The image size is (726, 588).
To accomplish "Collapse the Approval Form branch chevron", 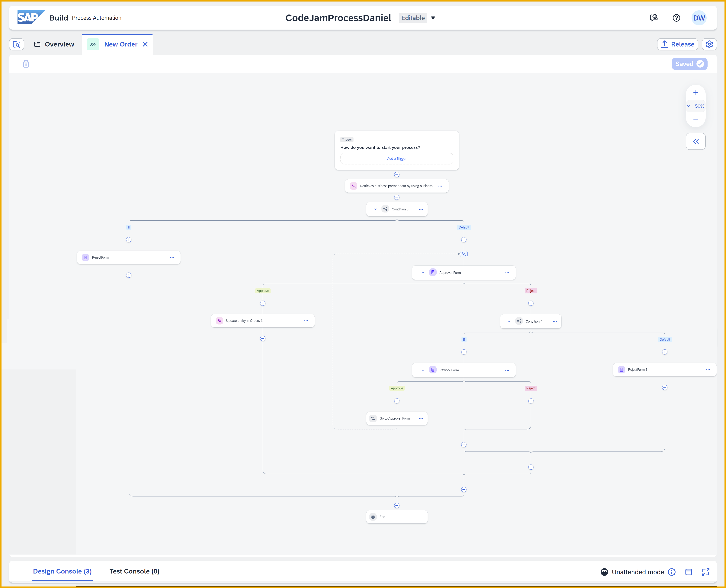I will click(x=423, y=273).
